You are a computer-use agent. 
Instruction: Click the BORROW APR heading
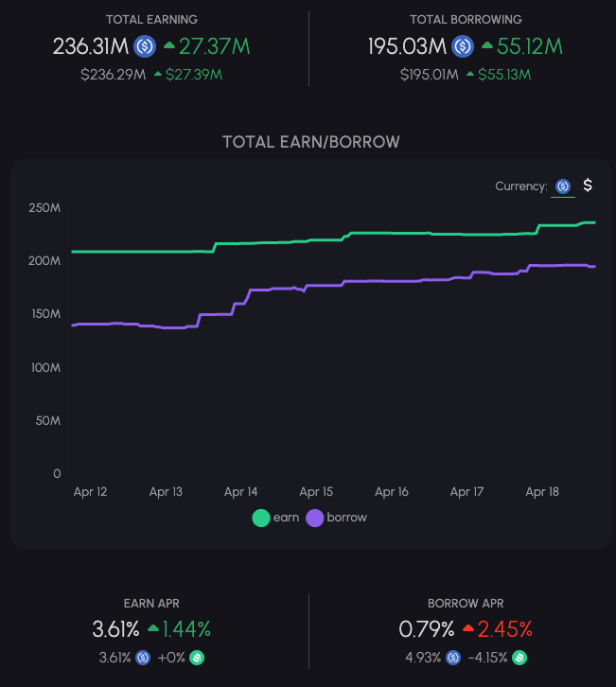tap(466, 604)
